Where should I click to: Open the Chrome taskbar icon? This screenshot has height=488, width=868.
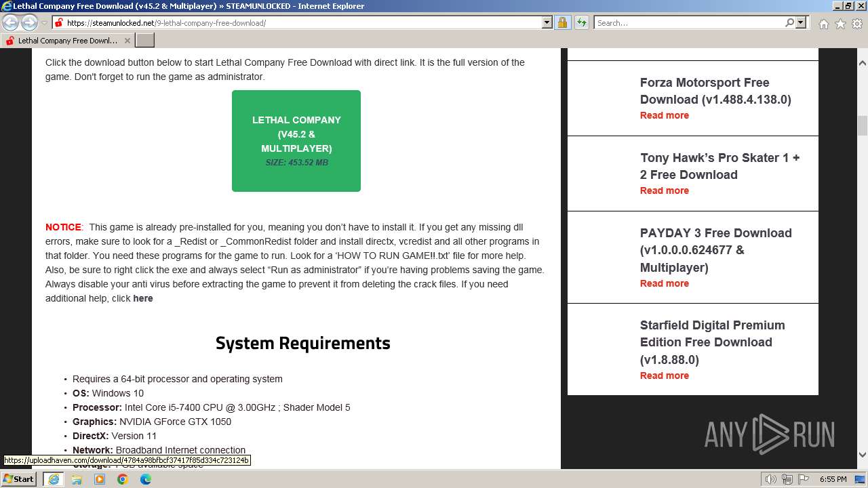[x=123, y=479]
